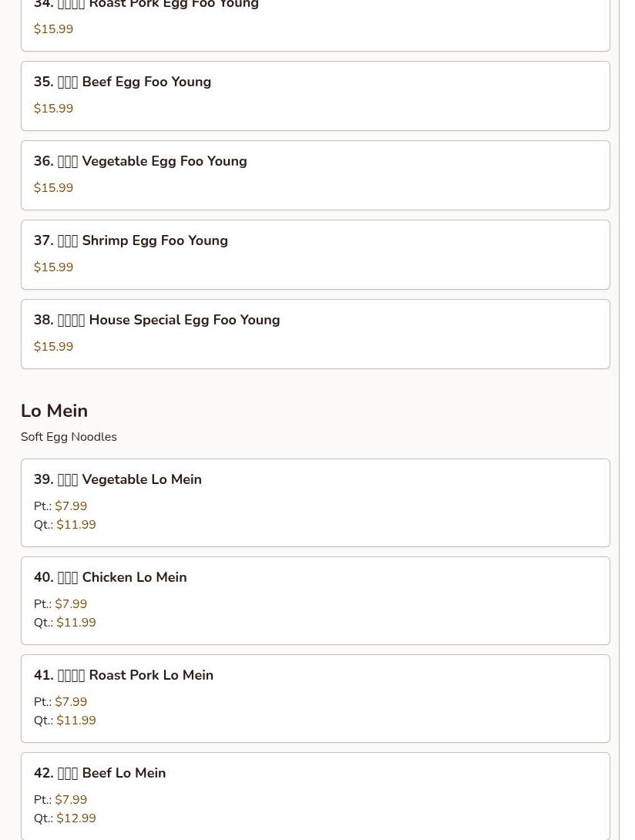Select pint price for Vegetable Lo Mein
The image size is (635, 840).
[x=71, y=506]
